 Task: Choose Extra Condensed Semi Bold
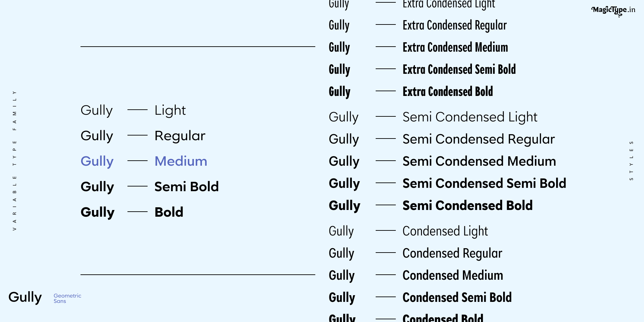pos(459,69)
